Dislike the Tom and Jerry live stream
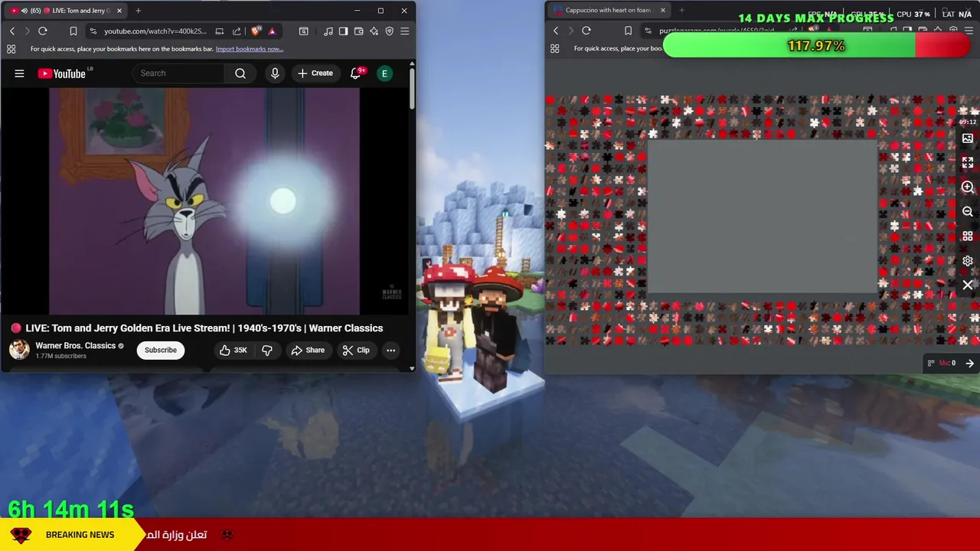The image size is (980, 551). (267, 350)
